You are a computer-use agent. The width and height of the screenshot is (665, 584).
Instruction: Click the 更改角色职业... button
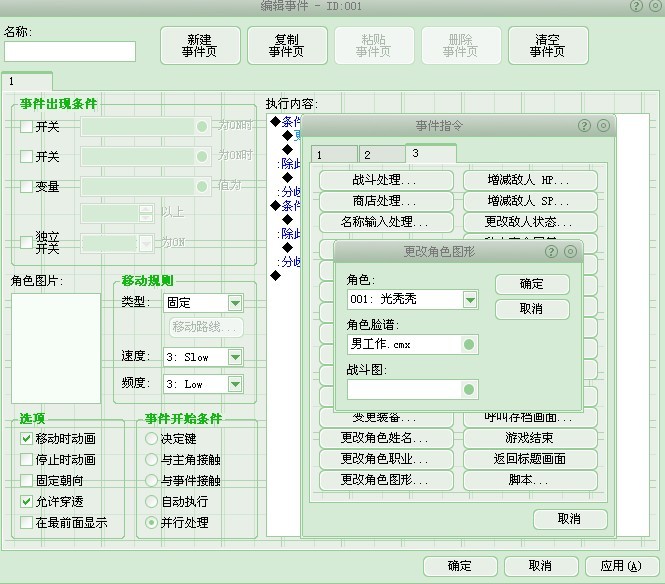[386, 459]
